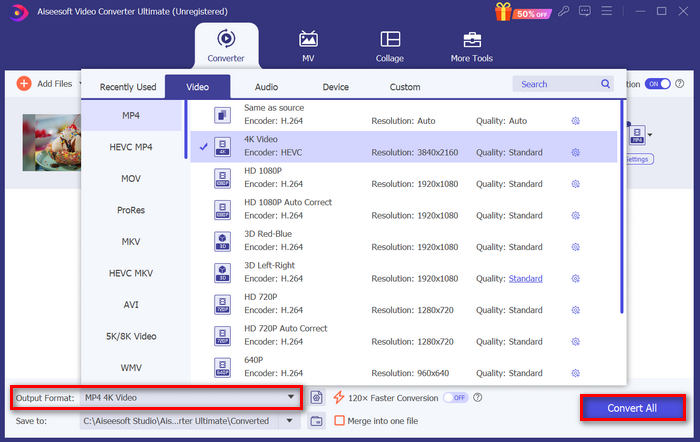Screen dimensions: 700x442
Task: Choose HEVC MKV in the format list
Action: (131, 273)
